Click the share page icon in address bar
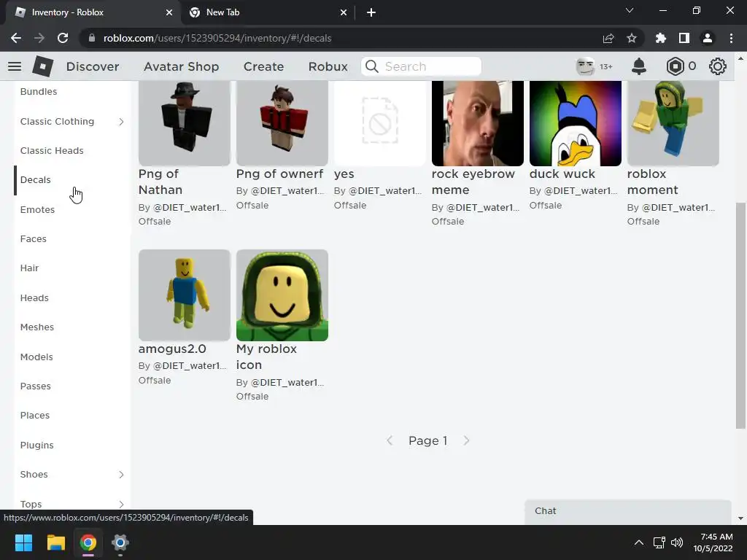The height and width of the screenshot is (560, 747). (608, 38)
